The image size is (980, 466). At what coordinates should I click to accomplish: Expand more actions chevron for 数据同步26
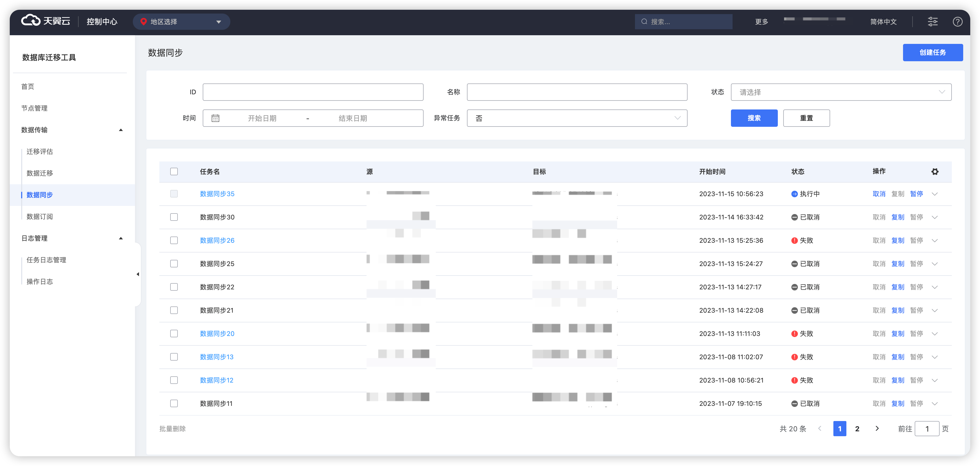tap(934, 240)
